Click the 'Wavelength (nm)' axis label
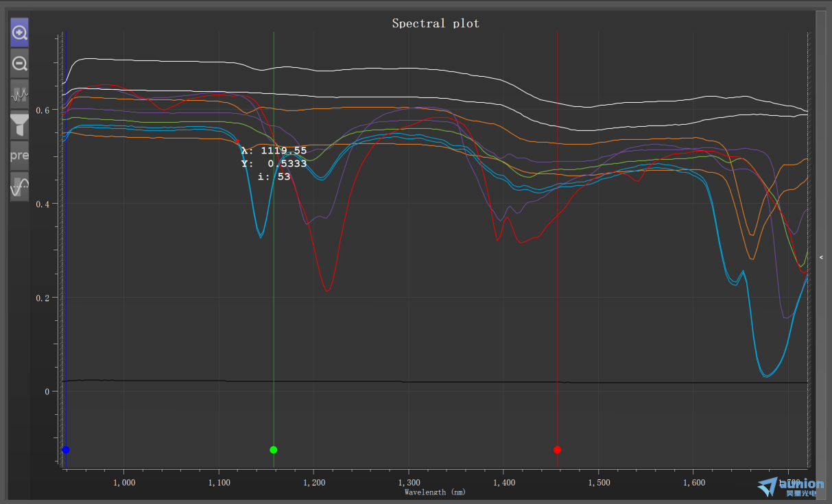Image resolution: width=832 pixels, height=504 pixels. click(x=436, y=492)
